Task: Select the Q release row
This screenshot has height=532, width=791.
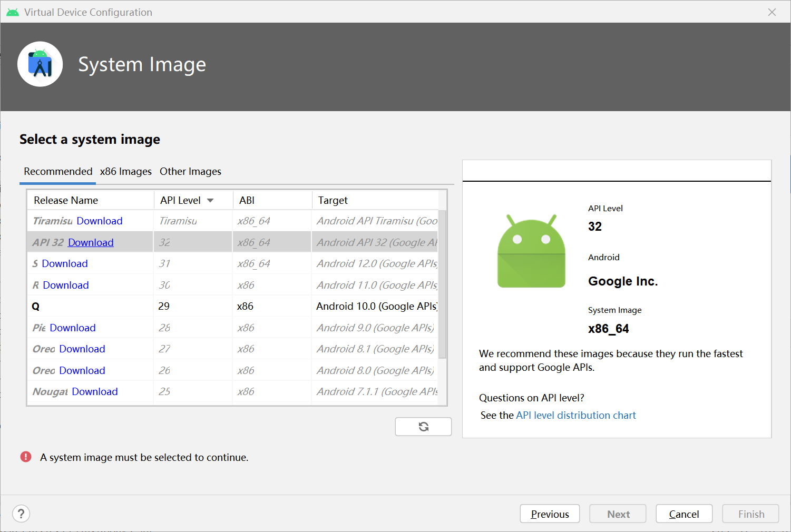Action: (x=232, y=306)
